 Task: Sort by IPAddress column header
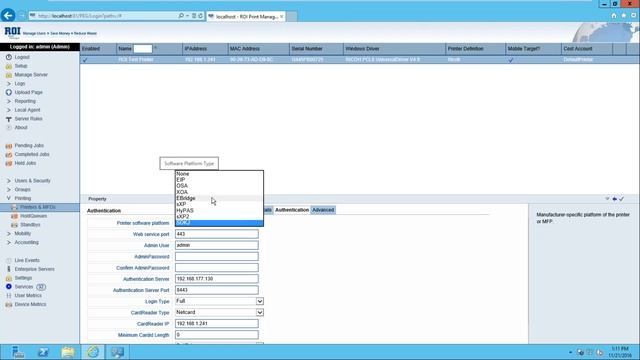[196, 49]
